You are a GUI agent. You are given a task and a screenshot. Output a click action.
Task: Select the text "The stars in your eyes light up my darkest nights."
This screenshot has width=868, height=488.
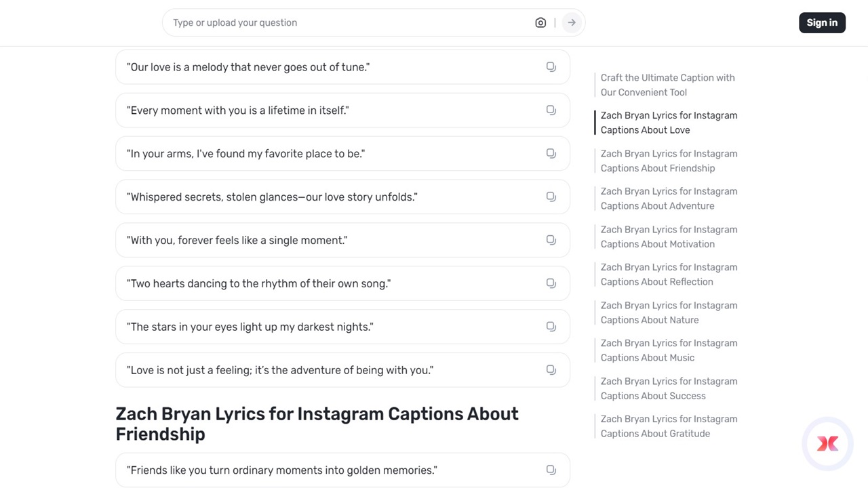pos(250,327)
